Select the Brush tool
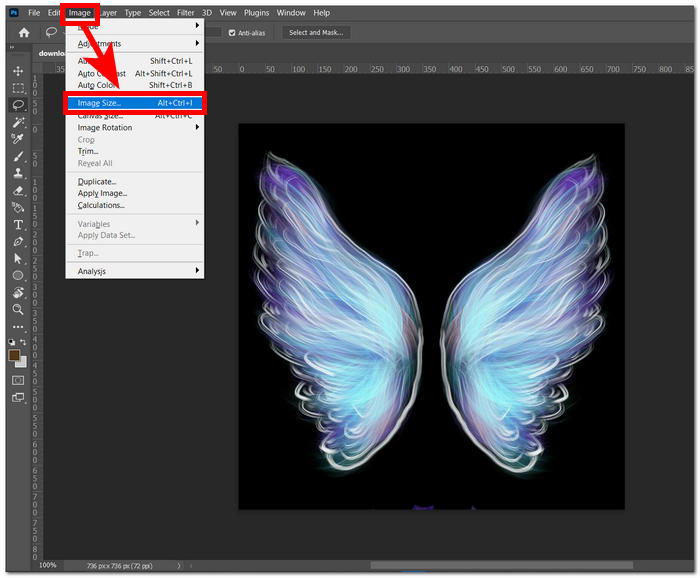The width and height of the screenshot is (700, 578). pos(18,156)
